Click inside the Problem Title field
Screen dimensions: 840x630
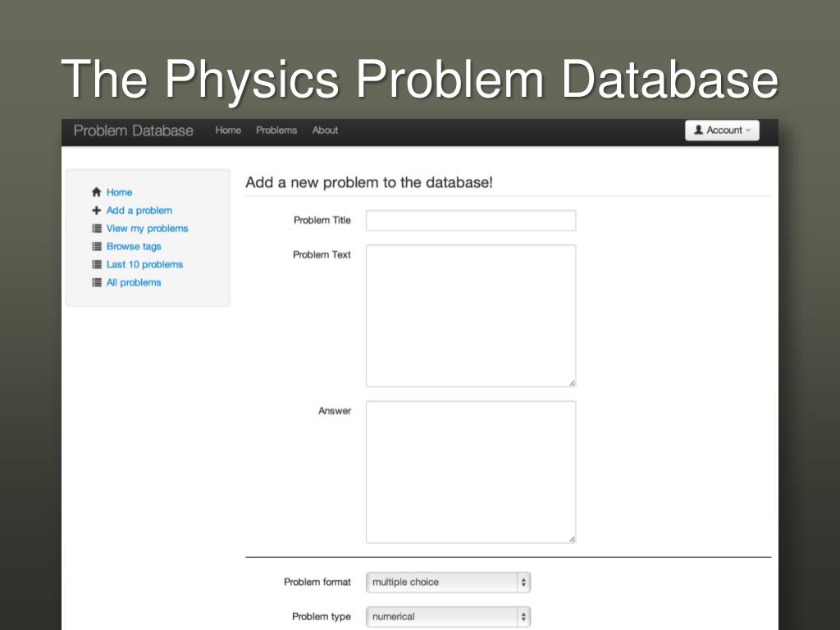(471, 221)
